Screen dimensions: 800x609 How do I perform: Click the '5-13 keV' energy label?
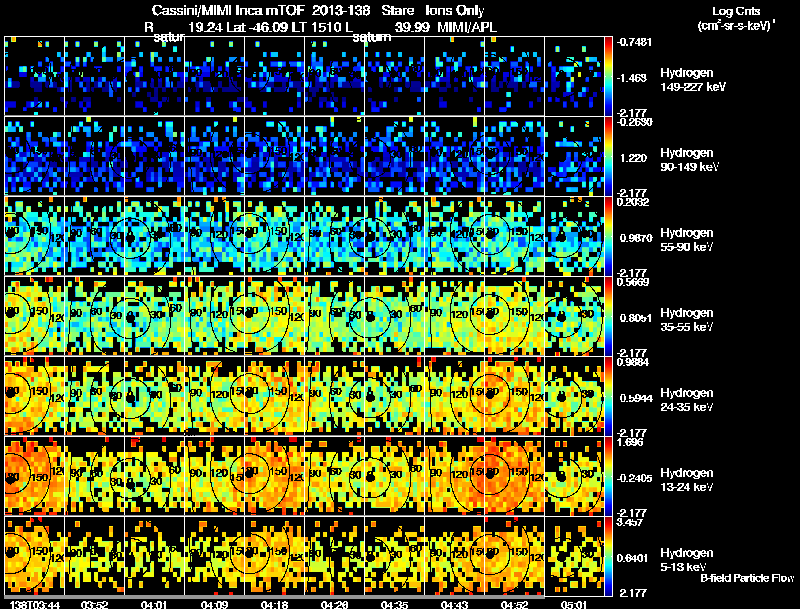coord(683,567)
